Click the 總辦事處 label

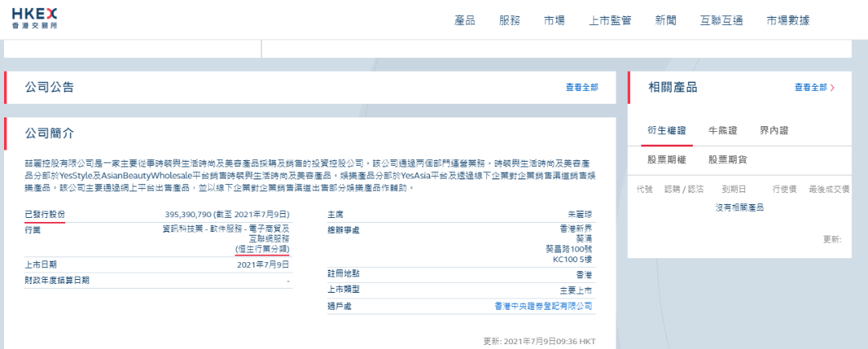point(343,230)
